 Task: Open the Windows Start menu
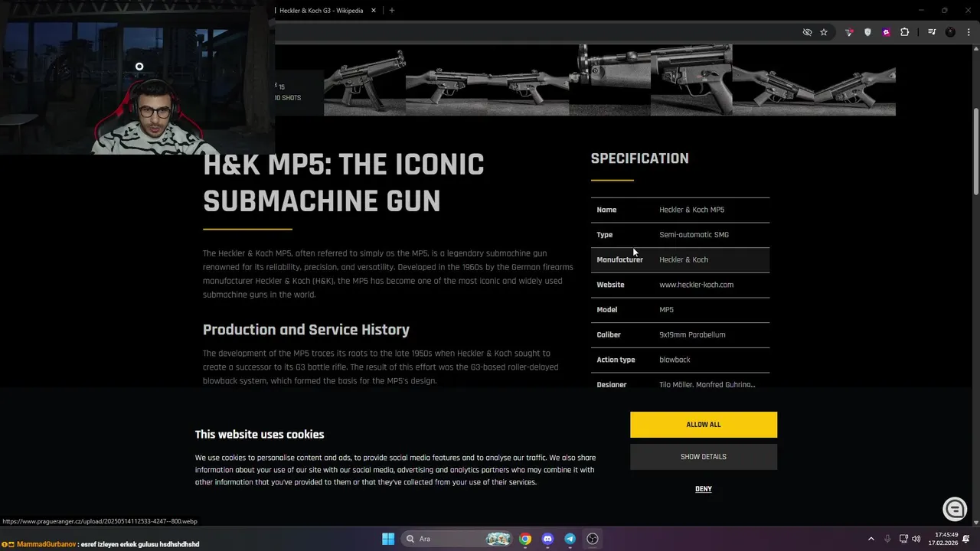click(388, 539)
